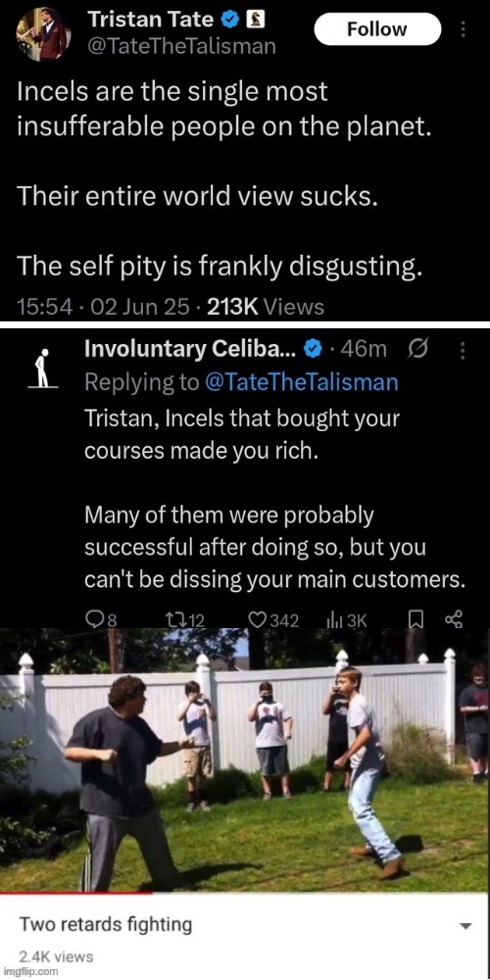Screen dimensions: 490x980
Task: Open the reply's three-dot overflow menu
Action: [464, 351]
